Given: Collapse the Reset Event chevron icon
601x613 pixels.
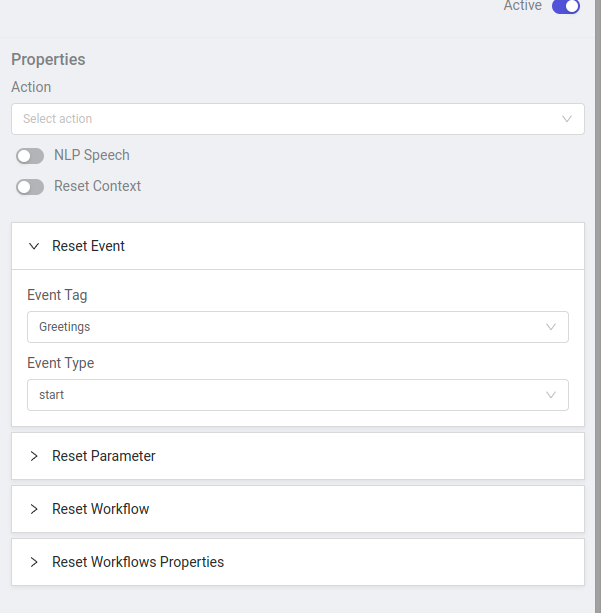Looking at the screenshot, I should [34, 246].
